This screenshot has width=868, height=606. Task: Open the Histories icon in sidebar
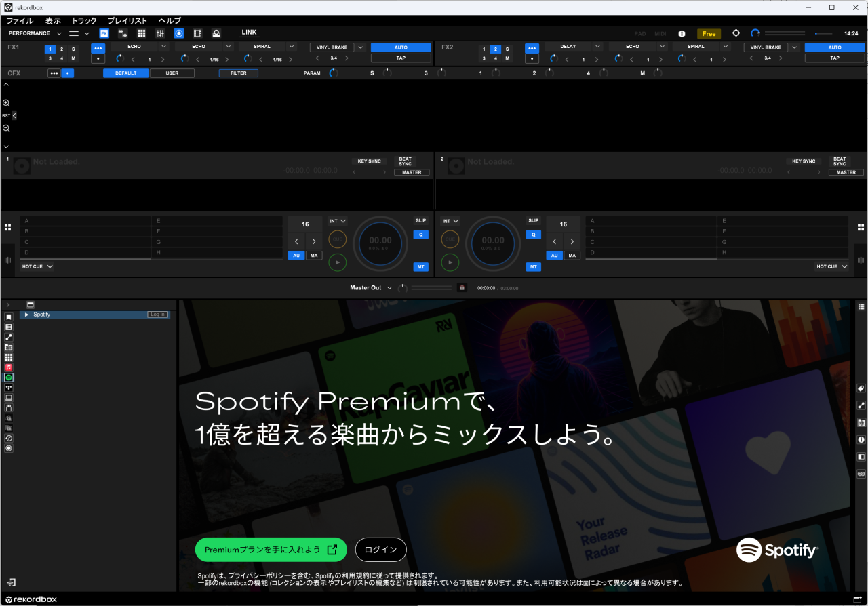pyautogui.click(x=9, y=438)
